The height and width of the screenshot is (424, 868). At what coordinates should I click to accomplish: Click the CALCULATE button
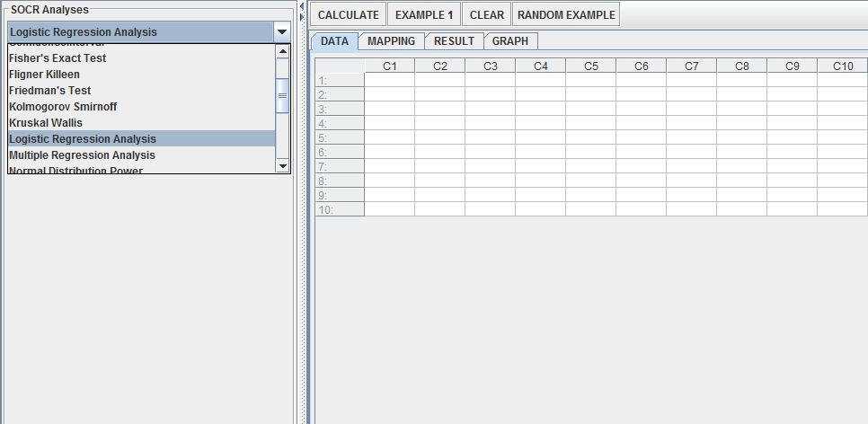tap(349, 15)
